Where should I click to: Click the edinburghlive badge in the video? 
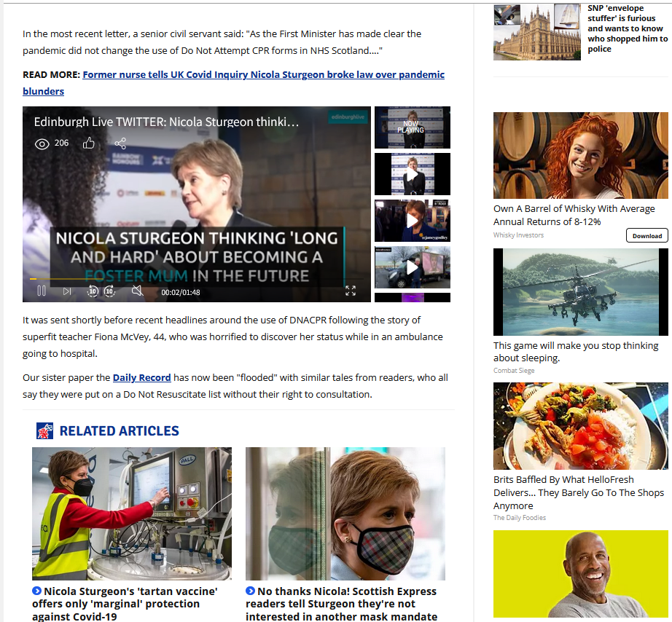(x=348, y=117)
